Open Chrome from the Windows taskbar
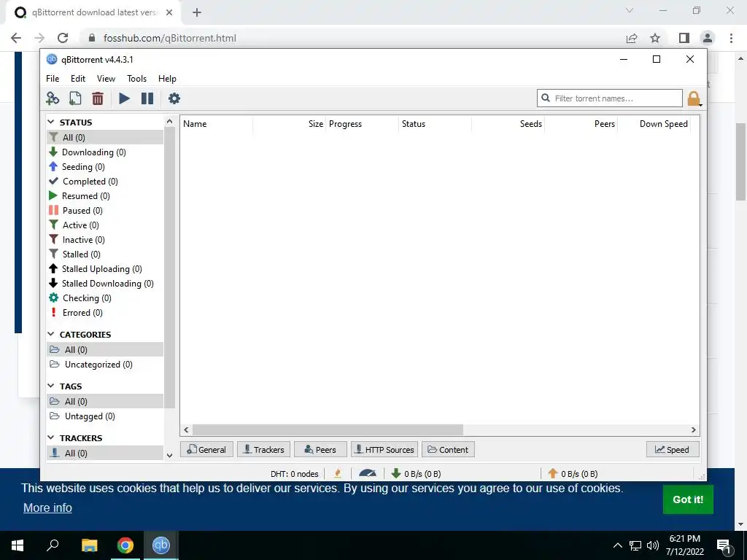747x560 pixels. (125, 545)
